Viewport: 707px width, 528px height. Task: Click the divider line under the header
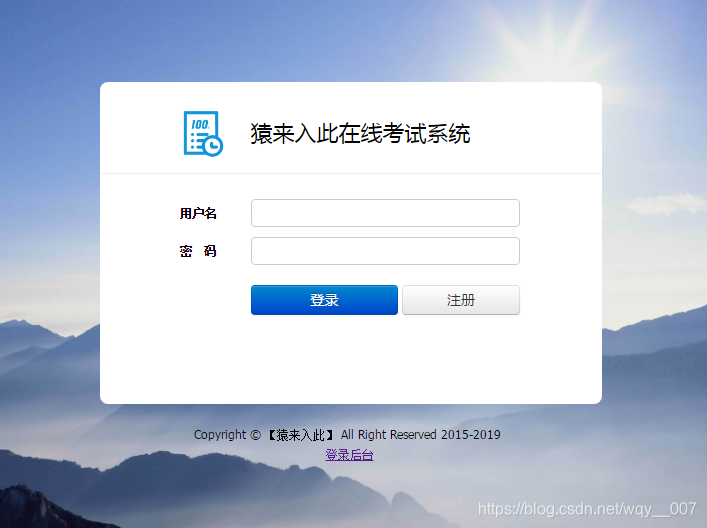pos(351,173)
